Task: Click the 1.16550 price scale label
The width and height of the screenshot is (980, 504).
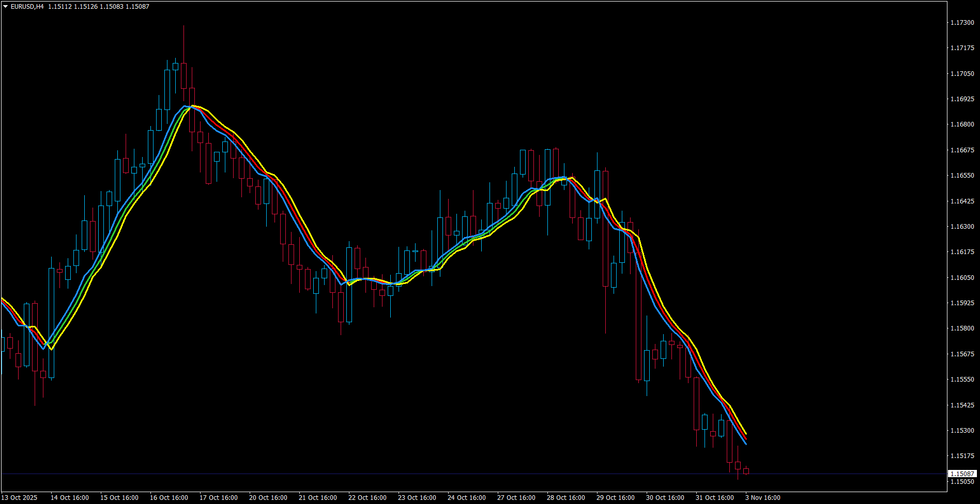Action: [962, 176]
